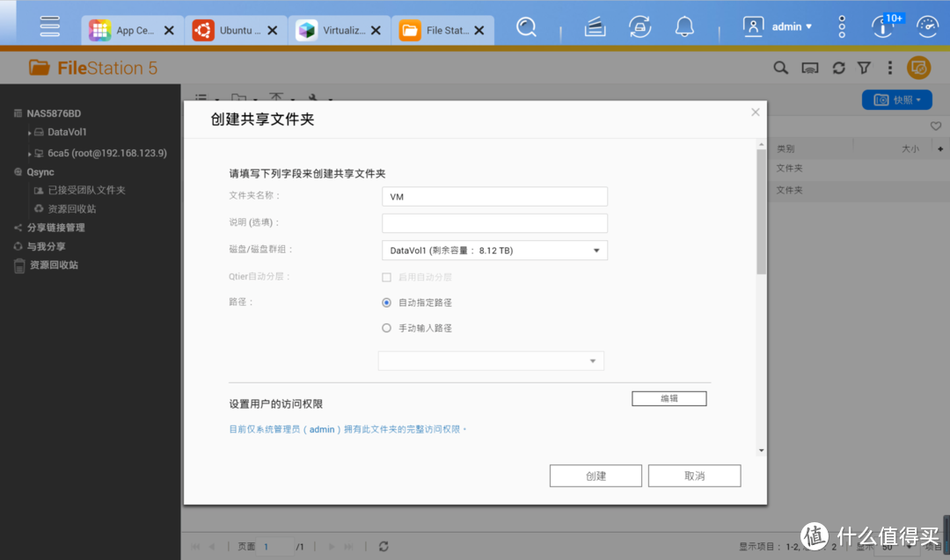
Task: Open the empty path dropdown
Action: click(491, 360)
